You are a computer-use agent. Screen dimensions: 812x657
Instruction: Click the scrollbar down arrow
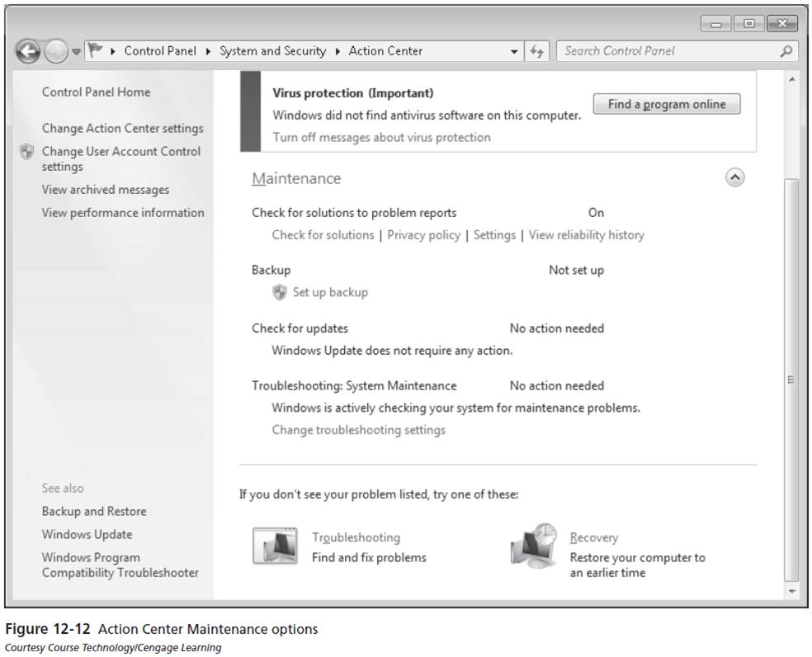click(792, 591)
